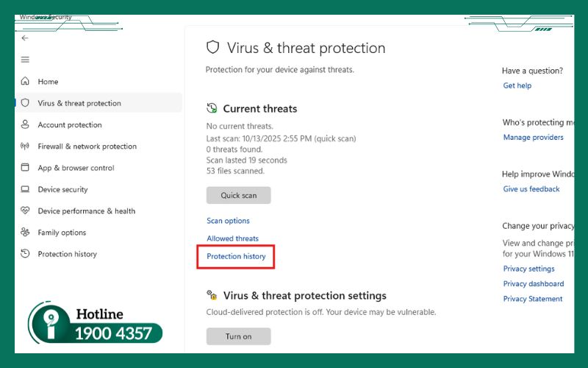The width and height of the screenshot is (588, 368).
Task: Click the Protection history clock icon
Action: coord(25,254)
